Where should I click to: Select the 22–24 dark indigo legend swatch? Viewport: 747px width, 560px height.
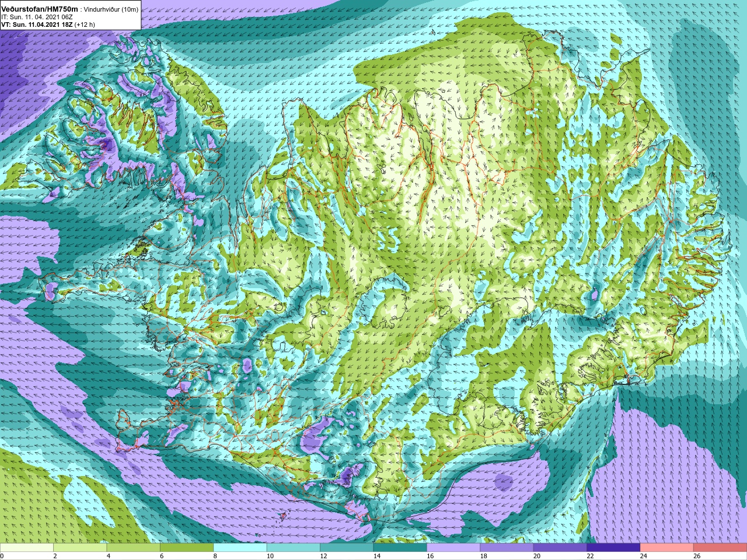[x=613, y=548]
